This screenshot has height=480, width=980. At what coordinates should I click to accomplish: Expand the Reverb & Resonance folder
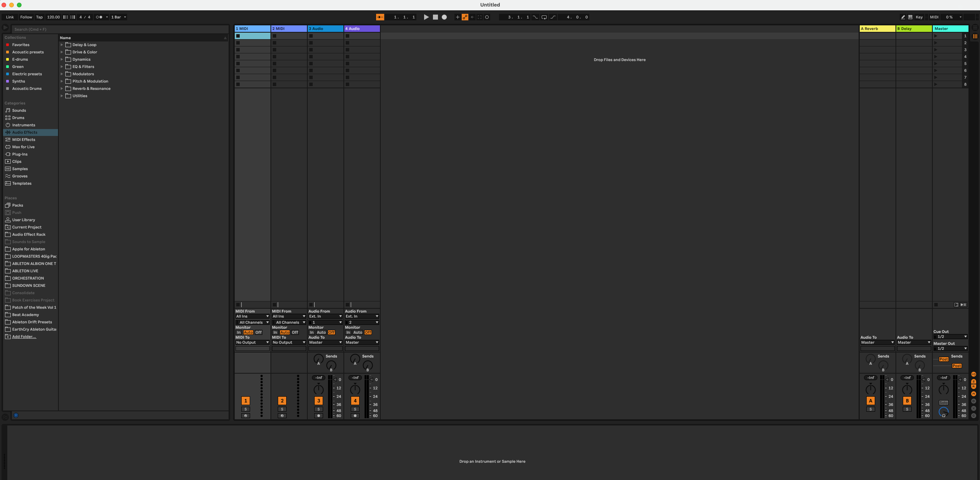[61, 89]
